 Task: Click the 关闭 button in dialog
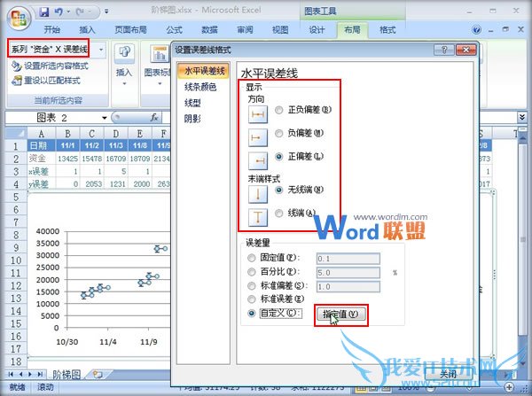(449, 374)
